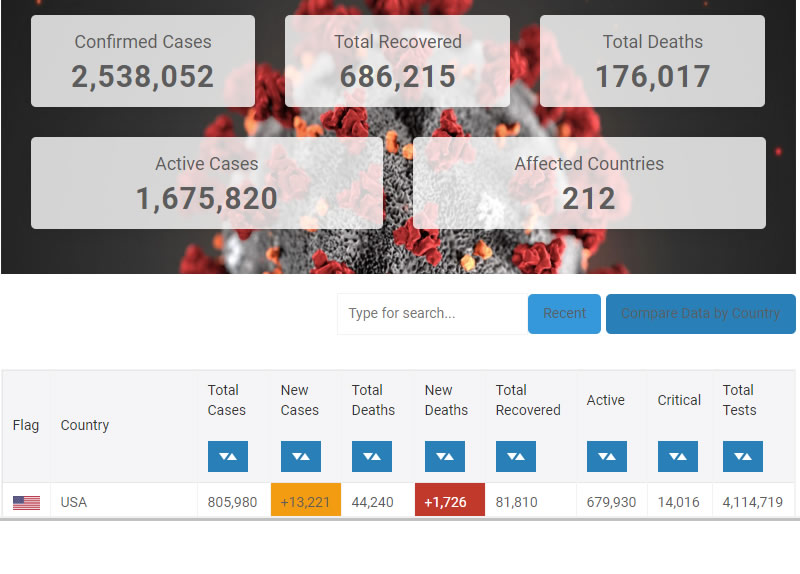Click the Total Recovered stat card

397,61
